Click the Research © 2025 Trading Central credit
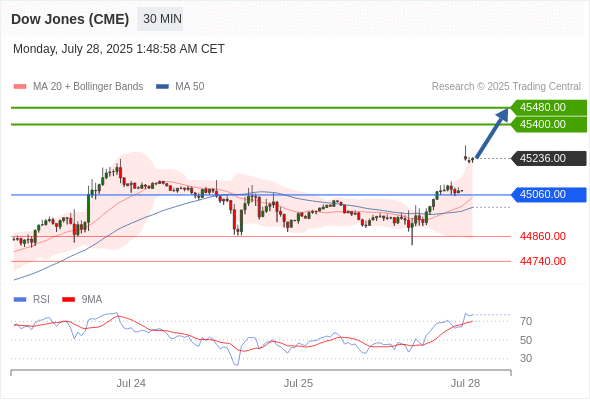The width and height of the screenshot is (590, 400). pos(506,87)
